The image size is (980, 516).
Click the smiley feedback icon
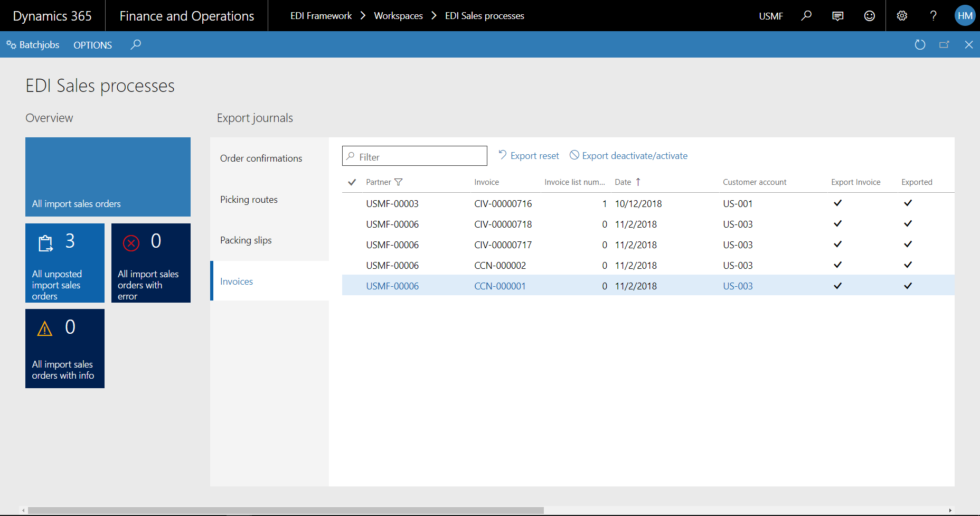coord(870,16)
